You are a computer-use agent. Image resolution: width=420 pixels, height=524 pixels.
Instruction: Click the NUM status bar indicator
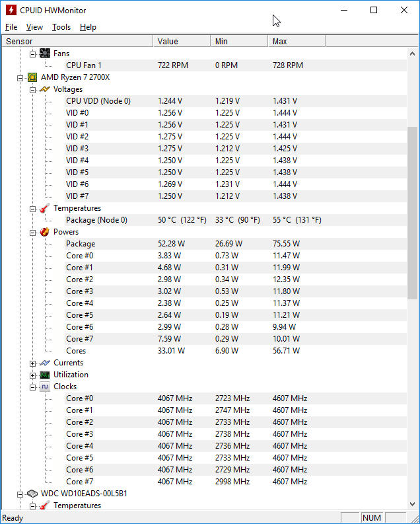tap(372, 517)
